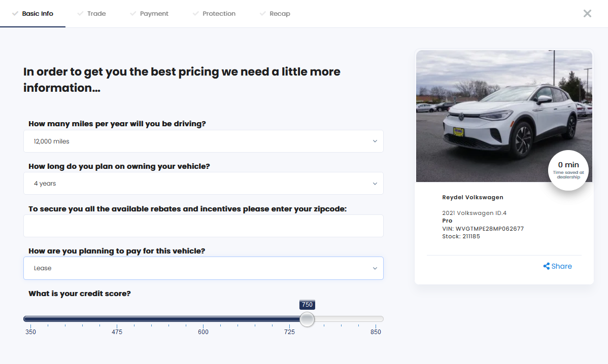The width and height of the screenshot is (608, 364).
Task: Click the time saved at dealership badge
Action: pos(568,170)
